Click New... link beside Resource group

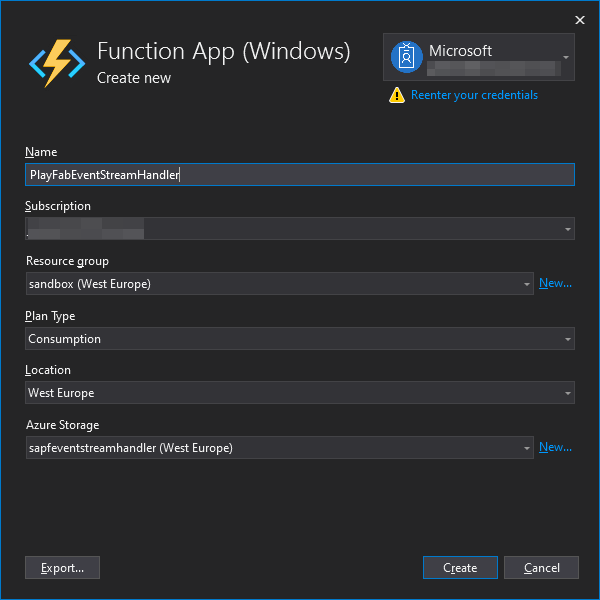tap(555, 283)
